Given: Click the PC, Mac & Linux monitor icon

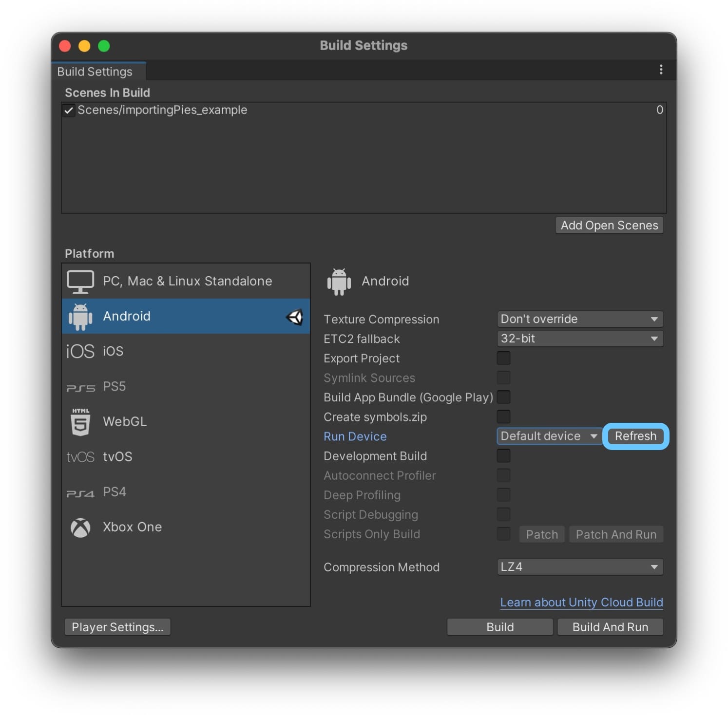Looking at the screenshot, I should click(x=80, y=282).
